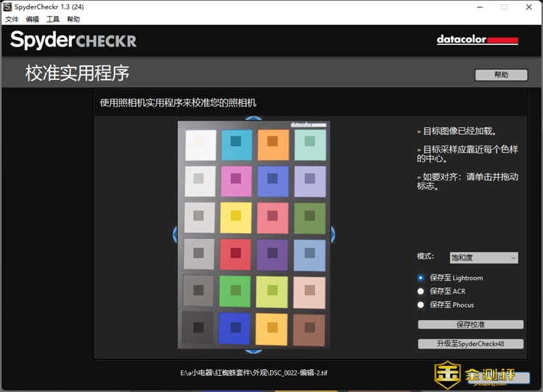Image resolution: width=543 pixels, height=392 pixels.
Task: Click the bottom blue alignment handle below chart
Action: (x=253, y=351)
